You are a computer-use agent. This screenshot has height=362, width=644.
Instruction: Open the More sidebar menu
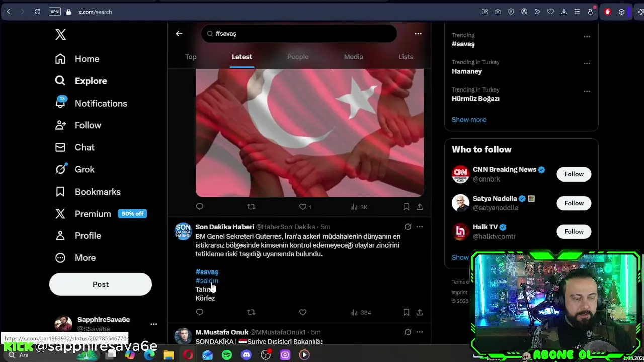tap(75, 258)
